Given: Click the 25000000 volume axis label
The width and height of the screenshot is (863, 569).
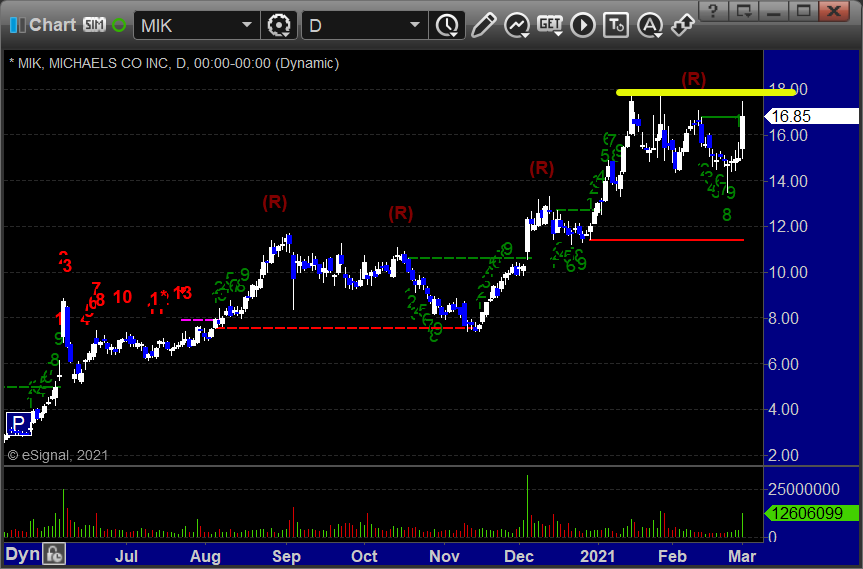Looking at the screenshot, I should (804, 489).
